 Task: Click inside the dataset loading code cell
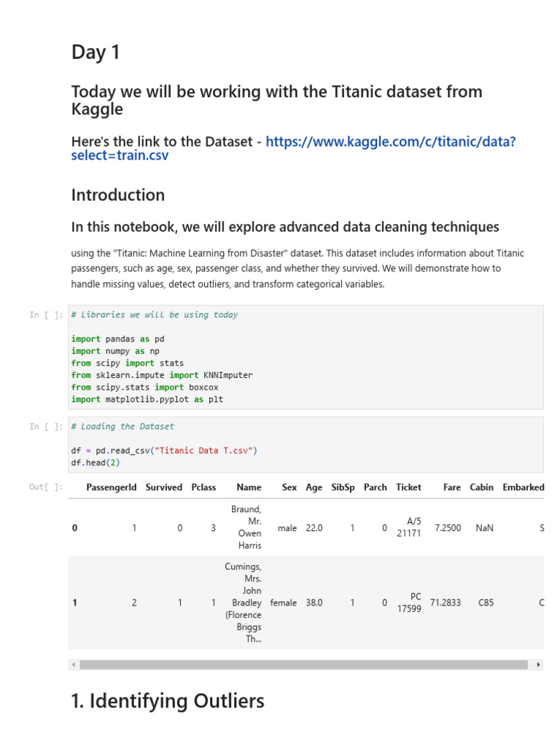[x=306, y=444]
